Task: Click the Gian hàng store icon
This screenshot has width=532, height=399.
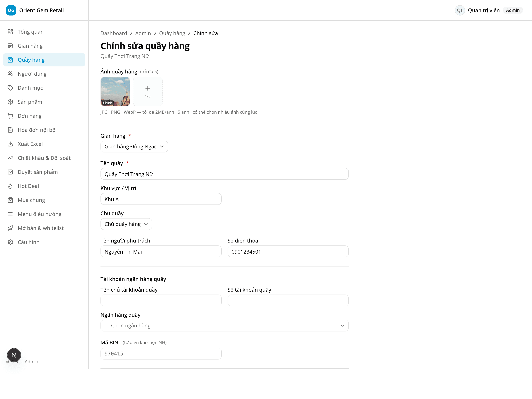Action: 10,46
